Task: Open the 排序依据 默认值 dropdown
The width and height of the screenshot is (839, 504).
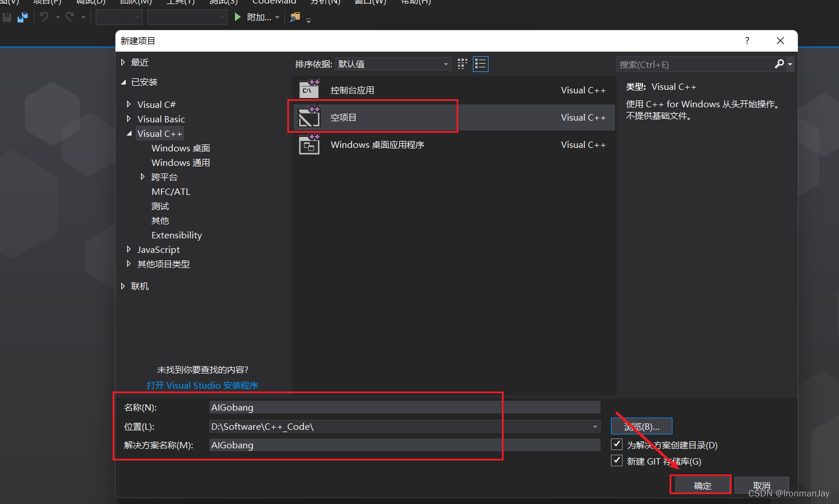Action: [393, 64]
